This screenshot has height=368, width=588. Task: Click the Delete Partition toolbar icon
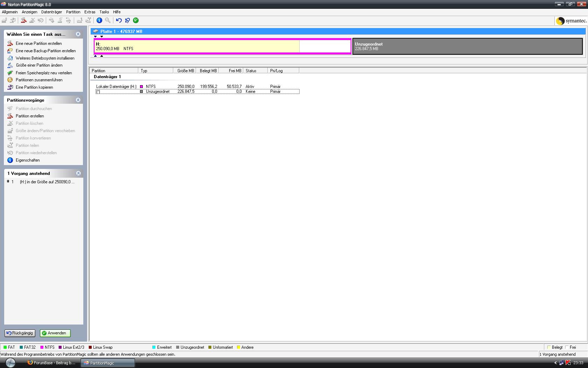(32, 20)
